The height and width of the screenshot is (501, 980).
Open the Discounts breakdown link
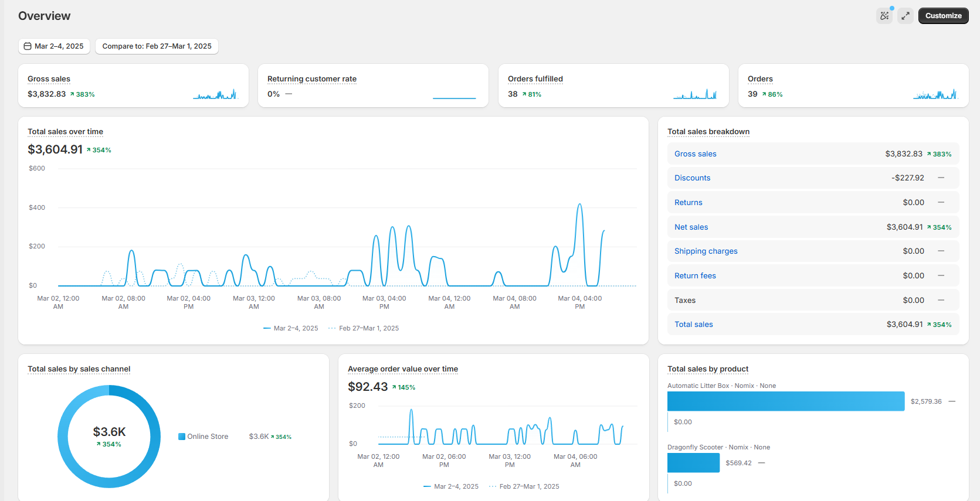click(692, 178)
